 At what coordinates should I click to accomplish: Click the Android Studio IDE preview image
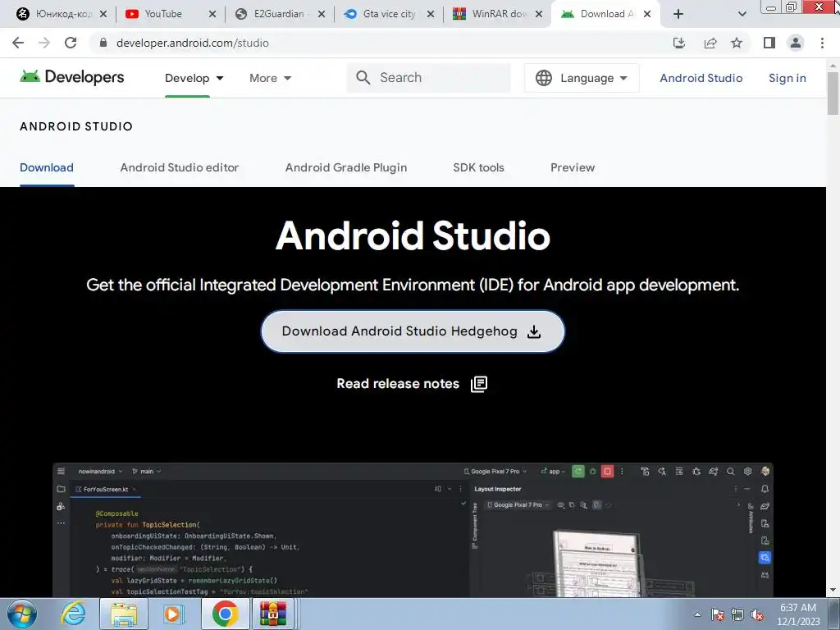[x=413, y=531]
